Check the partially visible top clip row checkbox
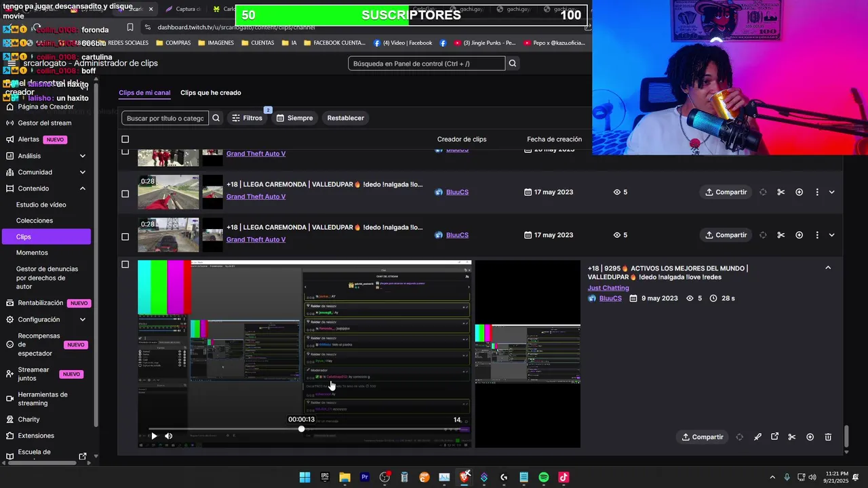Viewport: 868px width, 488px height. pyautogui.click(x=125, y=151)
